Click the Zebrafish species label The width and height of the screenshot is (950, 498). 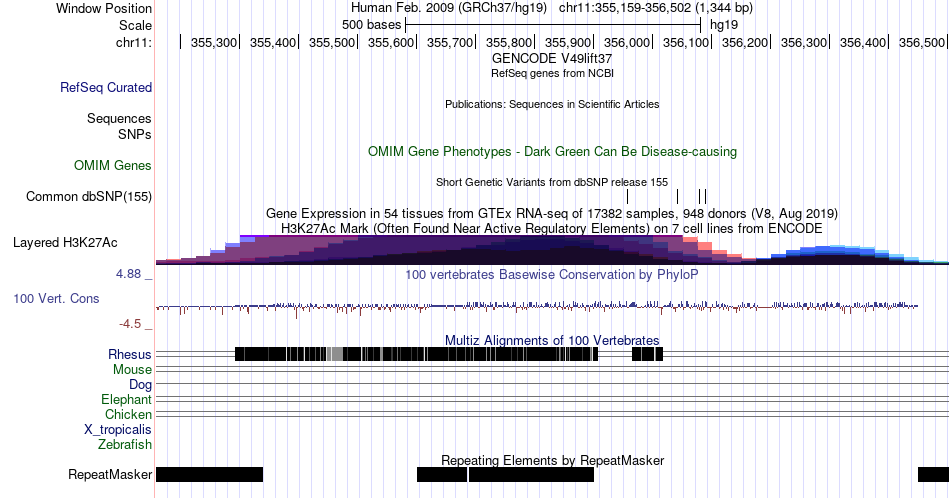point(125,445)
